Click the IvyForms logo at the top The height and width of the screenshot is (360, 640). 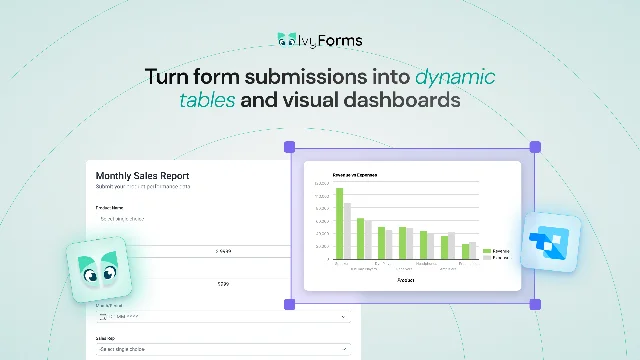[320, 40]
